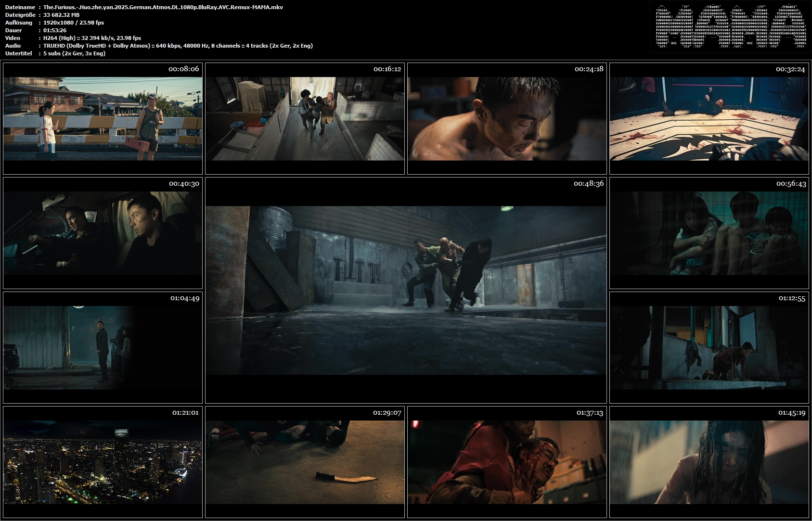Click the 01:45:19 wet-haired woman thumbnail

tap(709, 462)
